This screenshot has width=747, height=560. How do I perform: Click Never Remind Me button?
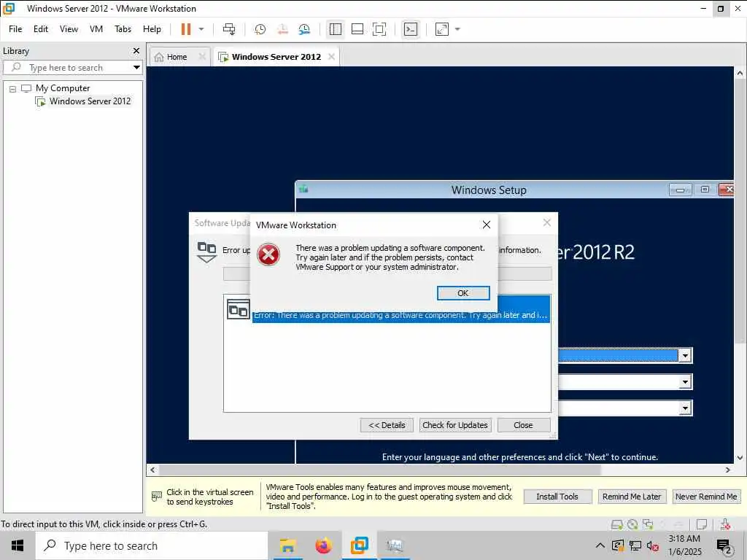point(706,497)
